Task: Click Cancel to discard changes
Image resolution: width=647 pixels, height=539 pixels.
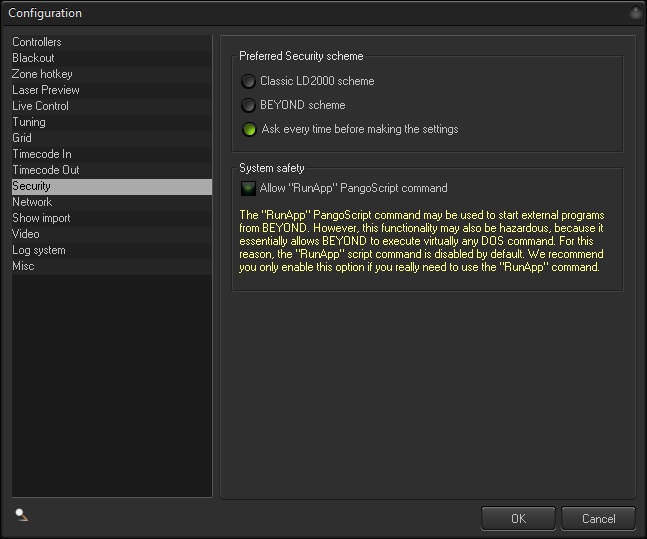Action: tap(598, 518)
